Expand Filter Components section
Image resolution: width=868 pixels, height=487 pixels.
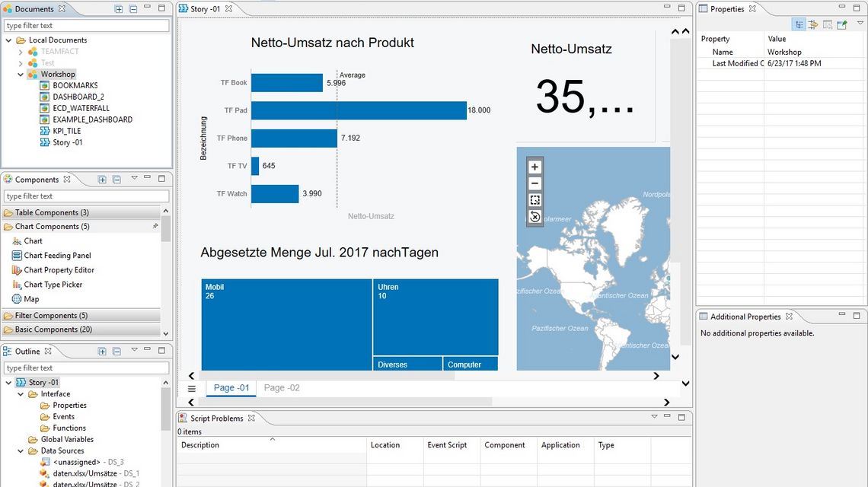[x=81, y=316]
